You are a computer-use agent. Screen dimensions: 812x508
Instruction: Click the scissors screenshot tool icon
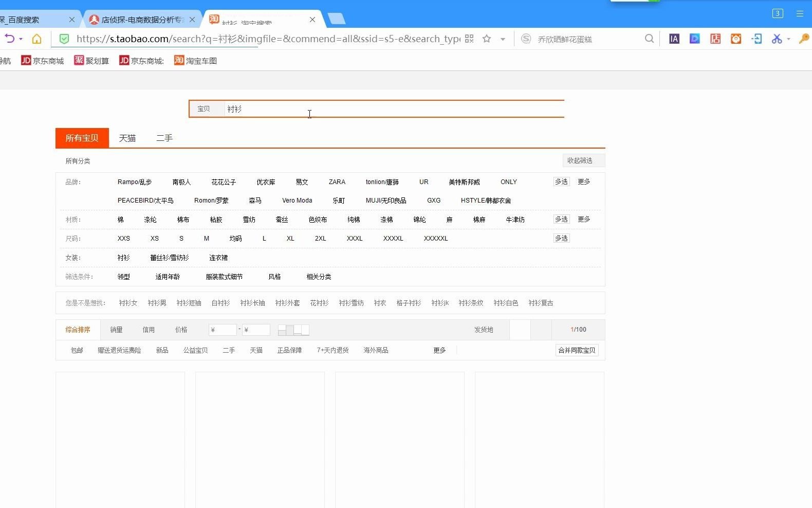click(x=777, y=39)
